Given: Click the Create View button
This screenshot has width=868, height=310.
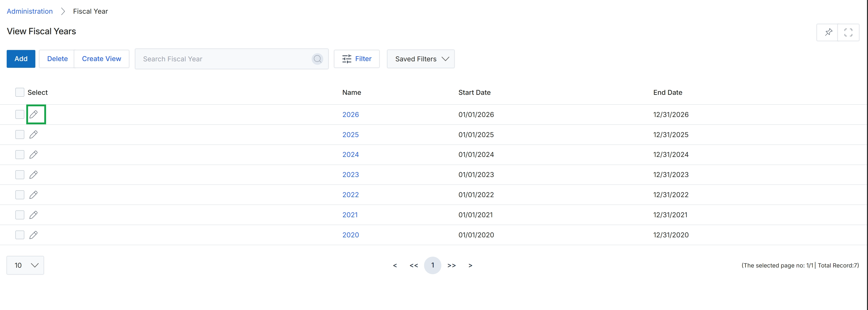Looking at the screenshot, I should coord(101,59).
